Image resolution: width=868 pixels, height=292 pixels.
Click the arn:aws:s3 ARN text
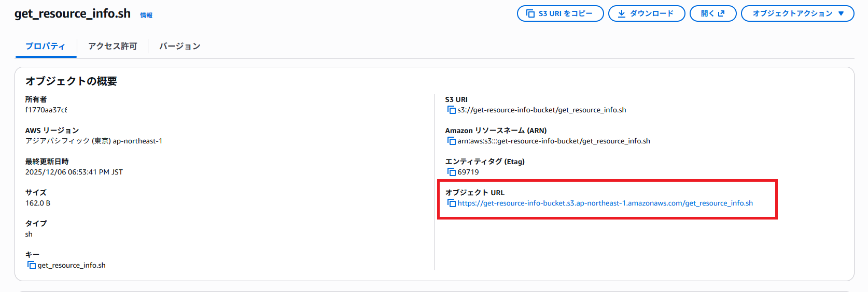[x=553, y=141]
